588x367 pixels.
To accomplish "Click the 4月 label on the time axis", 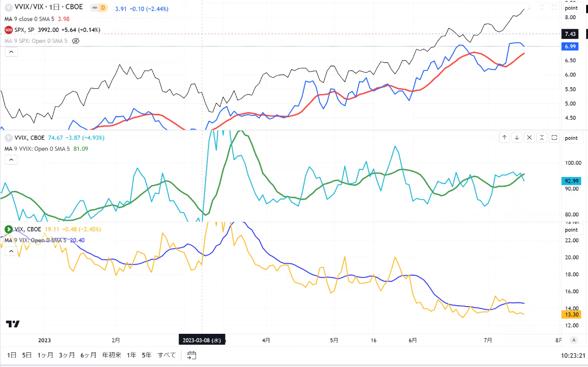I will [x=266, y=340].
